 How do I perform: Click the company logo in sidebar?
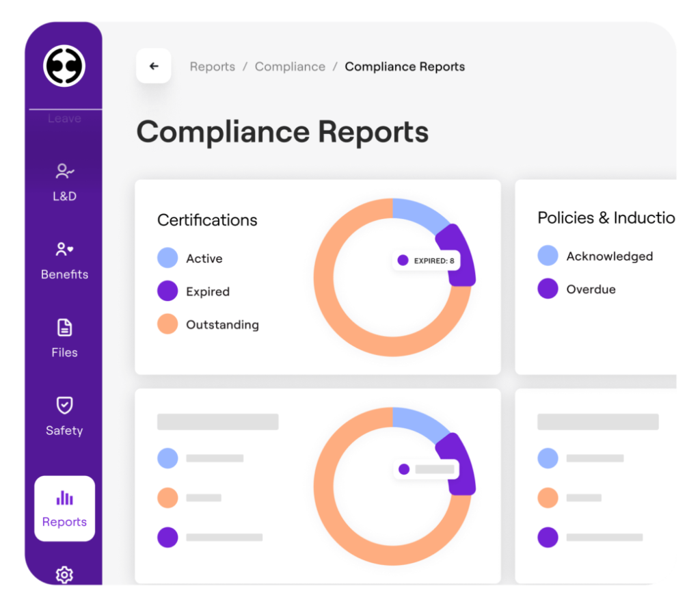(64, 66)
